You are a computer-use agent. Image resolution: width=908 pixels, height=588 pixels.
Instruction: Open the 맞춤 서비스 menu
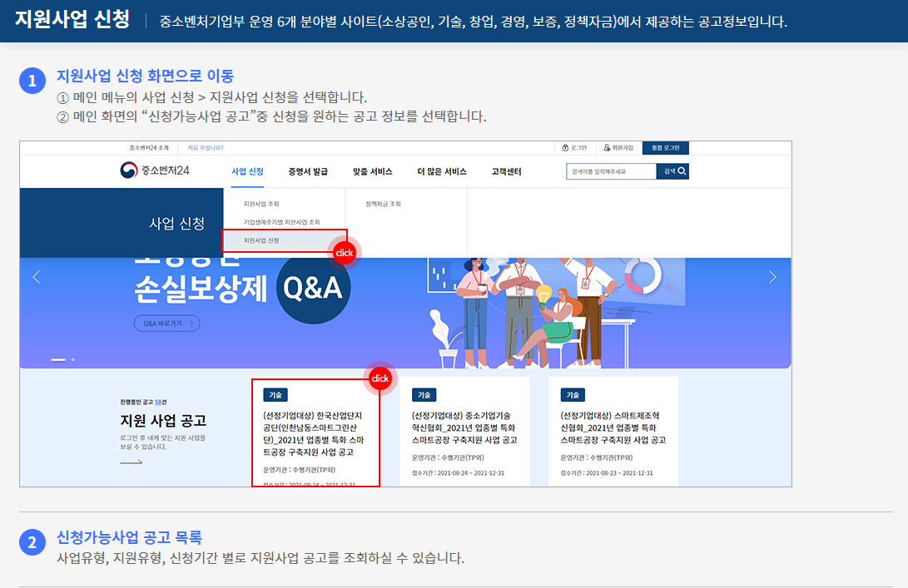coord(372,171)
